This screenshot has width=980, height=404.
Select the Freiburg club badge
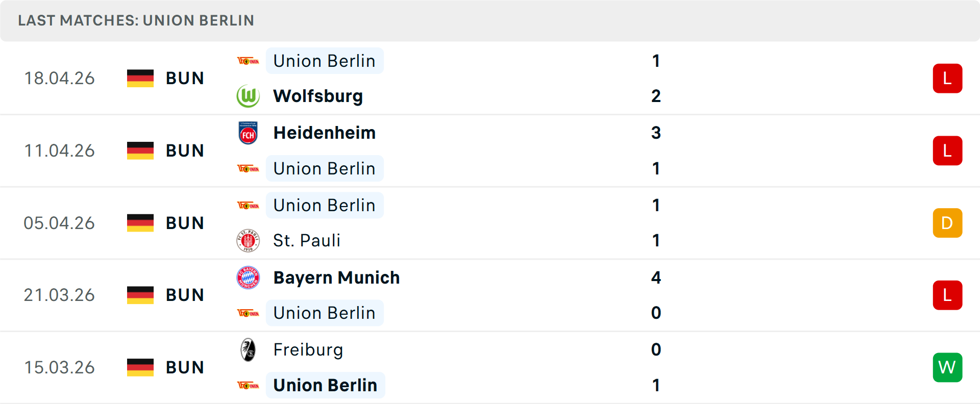tap(249, 350)
